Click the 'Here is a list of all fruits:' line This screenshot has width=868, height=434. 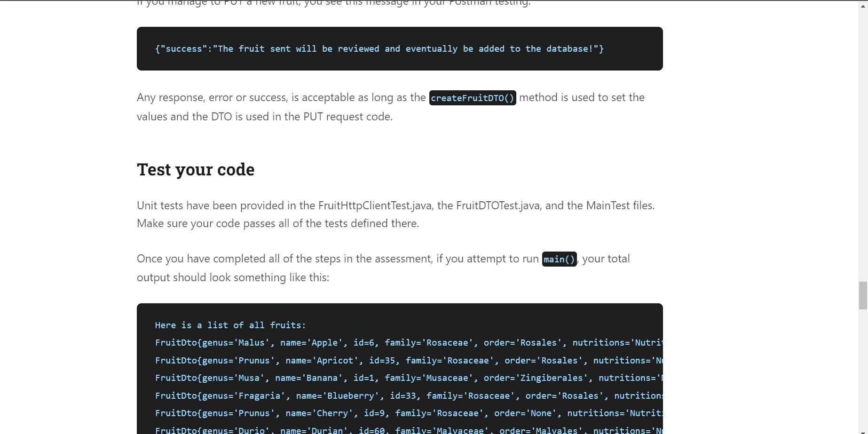pyautogui.click(x=230, y=325)
